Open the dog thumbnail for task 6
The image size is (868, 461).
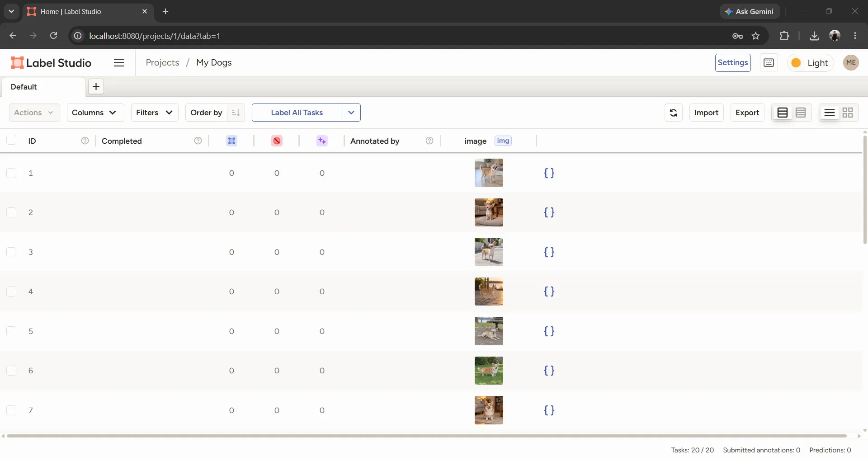(x=489, y=371)
